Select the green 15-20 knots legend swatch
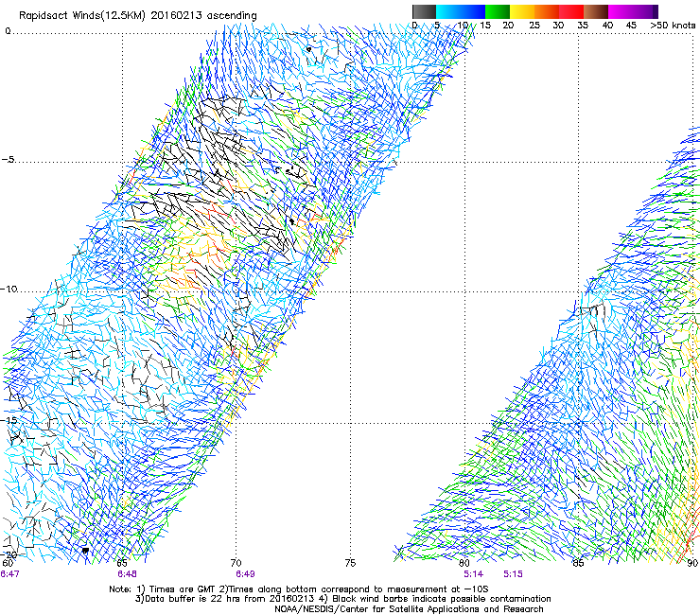The width and height of the screenshot is (700, 615). tap(498, 11)
